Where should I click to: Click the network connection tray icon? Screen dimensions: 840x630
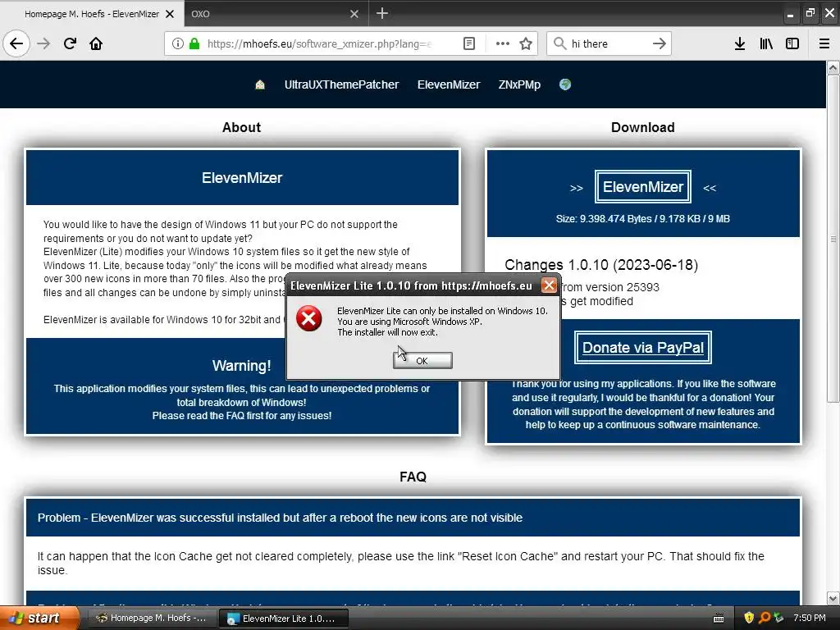point(778,618)
